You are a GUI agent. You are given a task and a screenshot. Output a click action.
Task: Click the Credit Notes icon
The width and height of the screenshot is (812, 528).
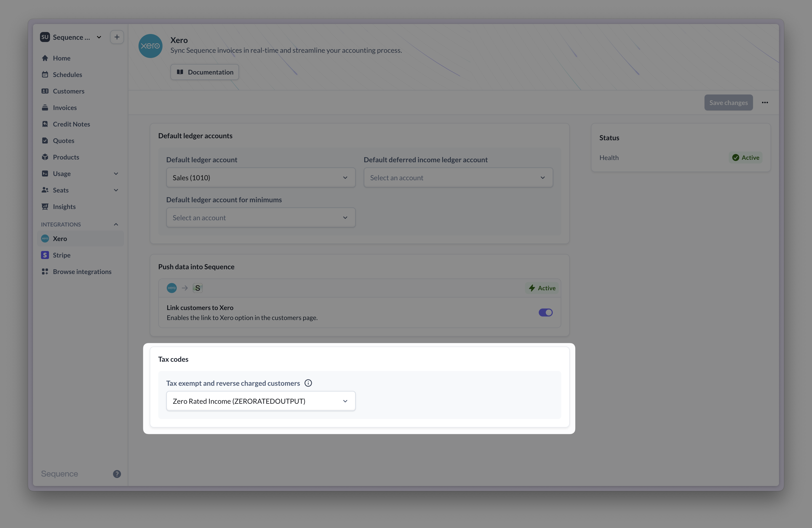(x=45, y=124)
